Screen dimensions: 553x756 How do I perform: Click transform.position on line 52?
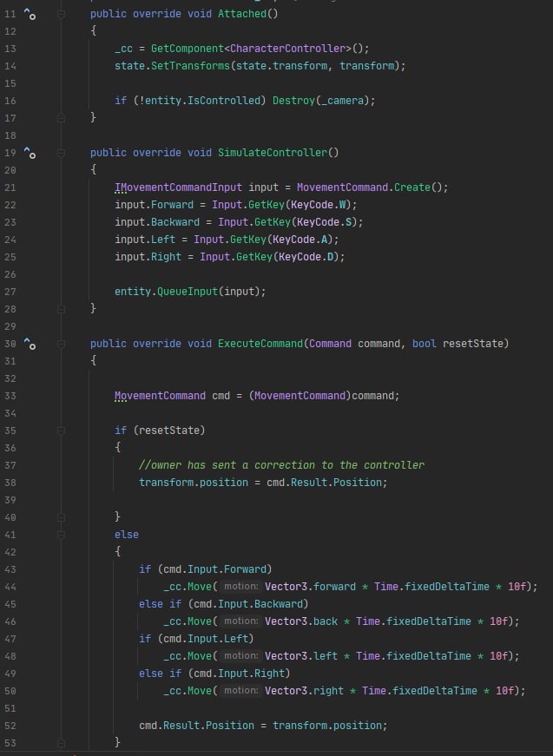tap(327, 726)
